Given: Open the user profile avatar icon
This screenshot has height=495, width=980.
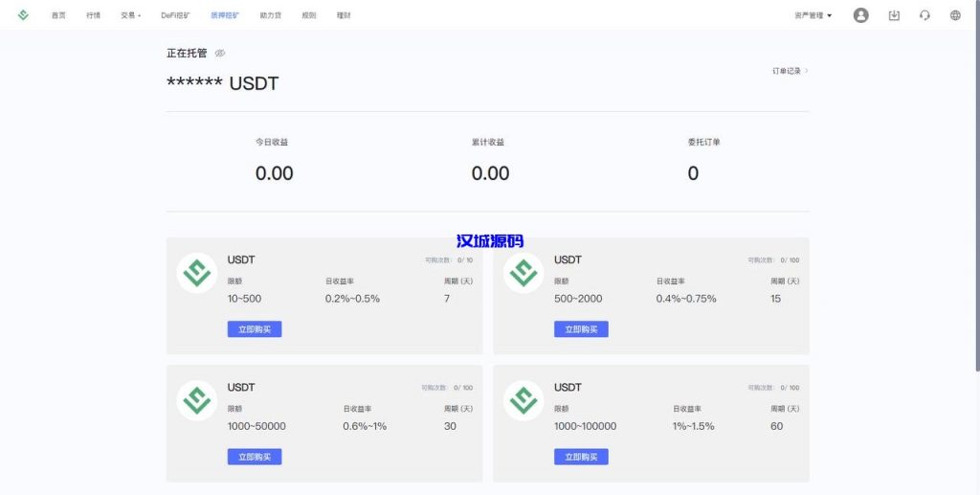Looking at the screenshot, I should click(x=860, y=15).
